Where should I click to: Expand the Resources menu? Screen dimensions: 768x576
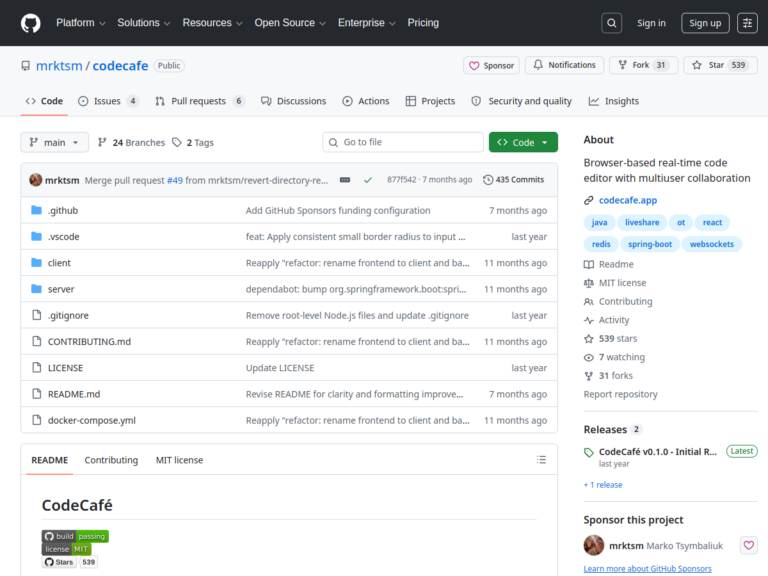coord(212,23)
